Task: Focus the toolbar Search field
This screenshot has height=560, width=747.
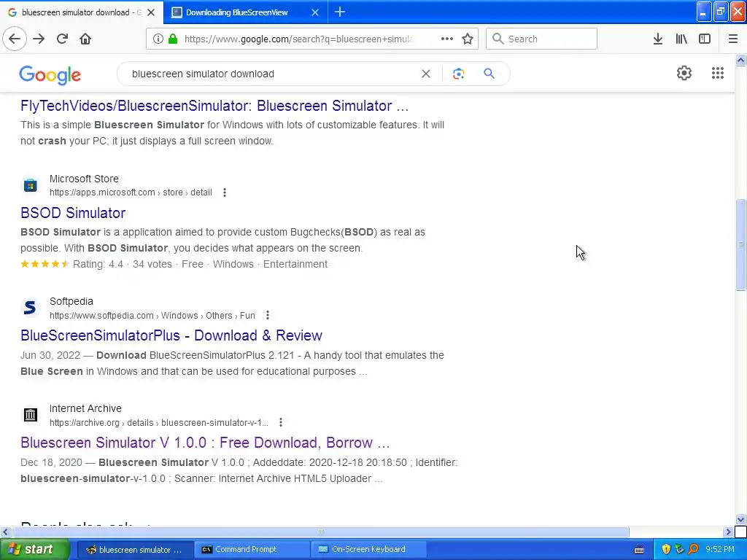Action: pos(541,39)
